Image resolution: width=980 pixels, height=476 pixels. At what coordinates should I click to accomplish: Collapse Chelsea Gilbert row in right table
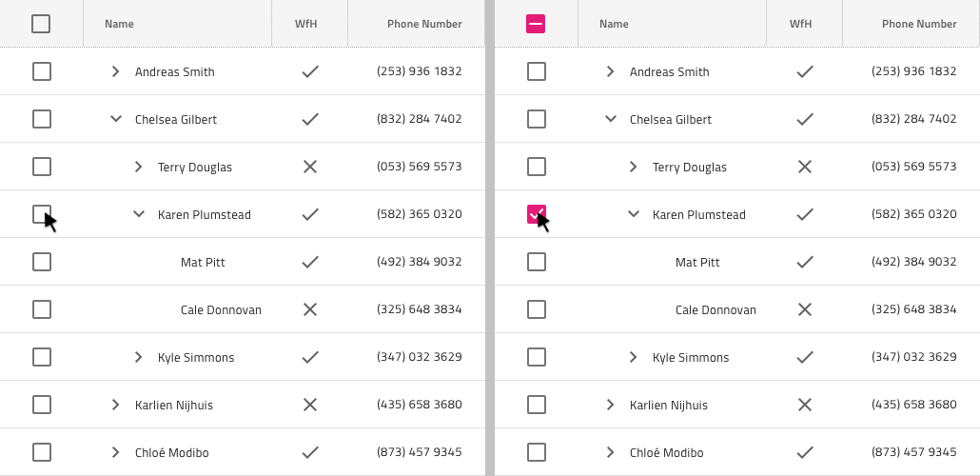[x=610, y=119]
